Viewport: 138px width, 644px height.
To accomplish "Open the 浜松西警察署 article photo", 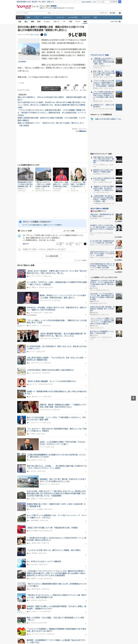I will [x=29, y=49].
